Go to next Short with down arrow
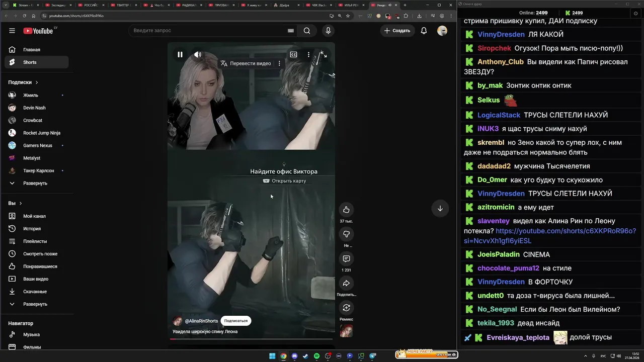This screenshot has height=362, width=644. tap(440, 208)
